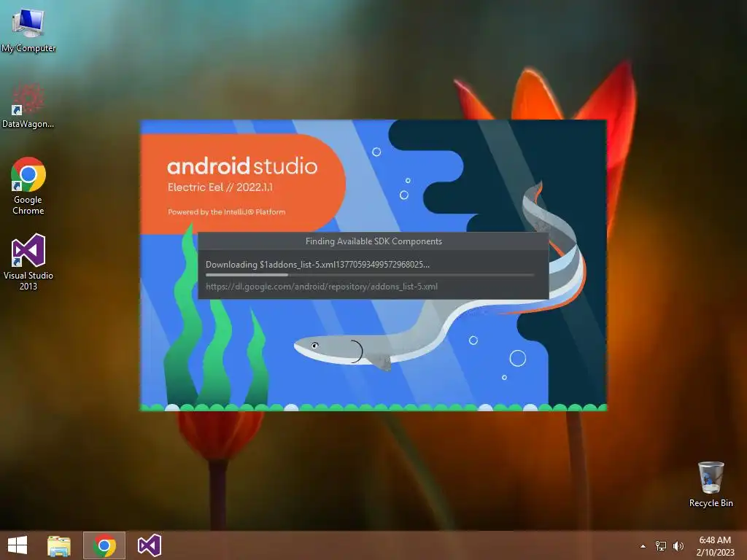Click the 'Finding Available SDK Components' title
Screen dimensions: 747x560
(373, 241)
